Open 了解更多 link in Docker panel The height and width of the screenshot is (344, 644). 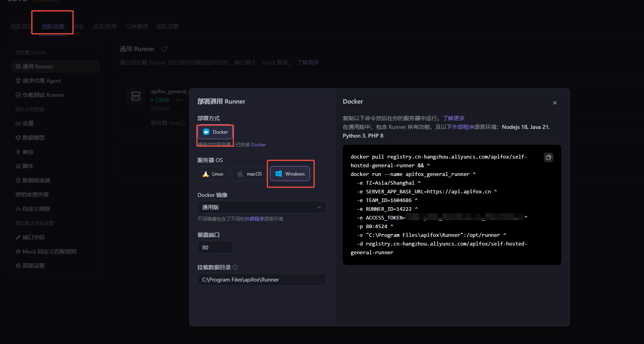point(454,118)
